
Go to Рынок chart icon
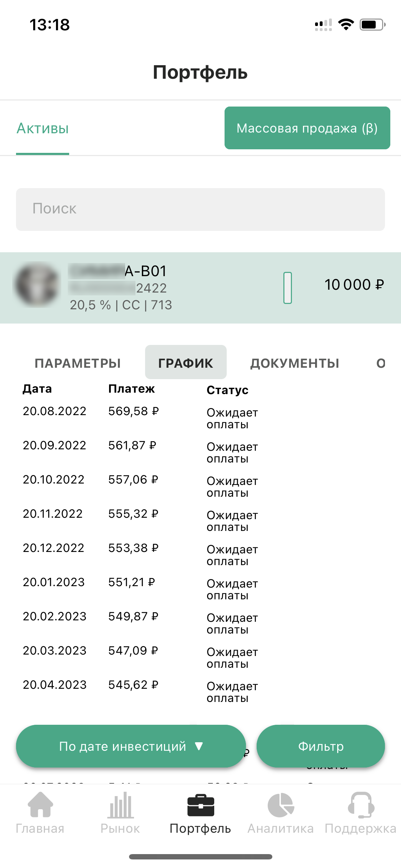tap(120, 805)
